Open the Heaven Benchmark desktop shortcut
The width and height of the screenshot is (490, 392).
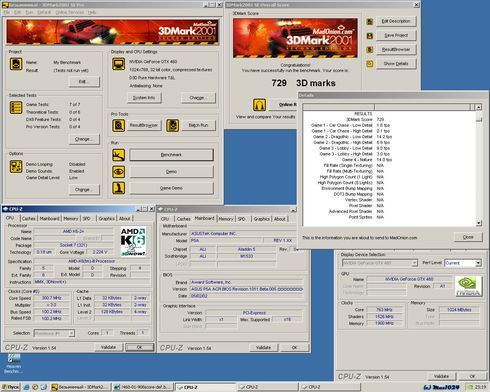[x=13, y=364]
